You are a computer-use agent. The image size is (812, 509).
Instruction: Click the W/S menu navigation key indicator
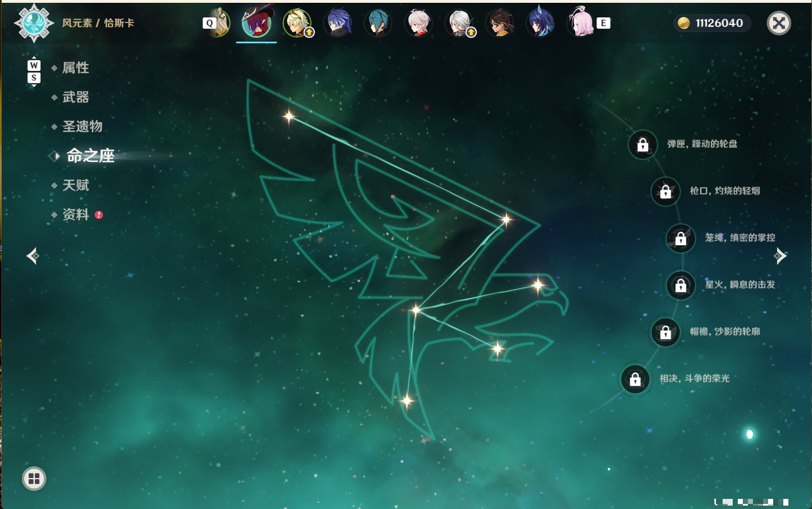click(x=34, y=72)
